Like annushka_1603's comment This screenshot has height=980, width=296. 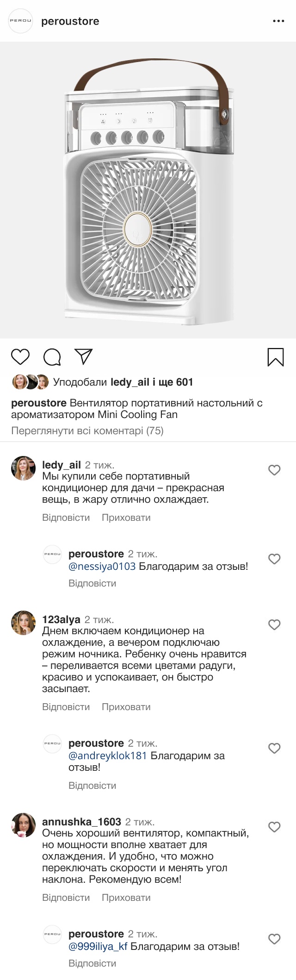(274, 827)
